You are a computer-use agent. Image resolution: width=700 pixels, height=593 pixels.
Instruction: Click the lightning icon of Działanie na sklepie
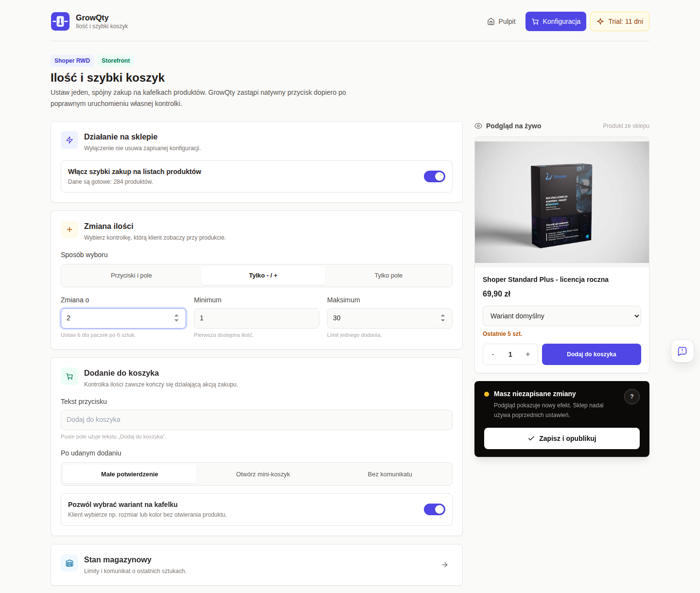(x=70, y=140)
